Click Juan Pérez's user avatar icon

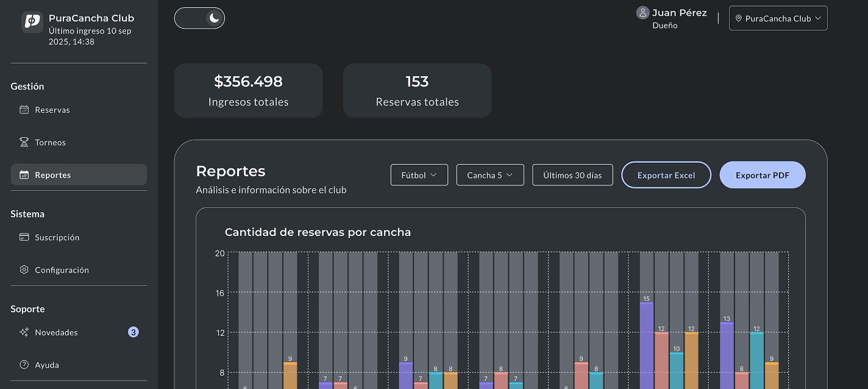pyautogui.click(x=642, y=13)
